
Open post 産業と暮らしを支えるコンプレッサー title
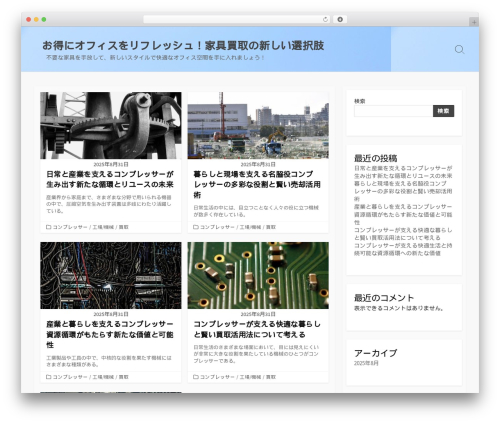pos(110,334)
